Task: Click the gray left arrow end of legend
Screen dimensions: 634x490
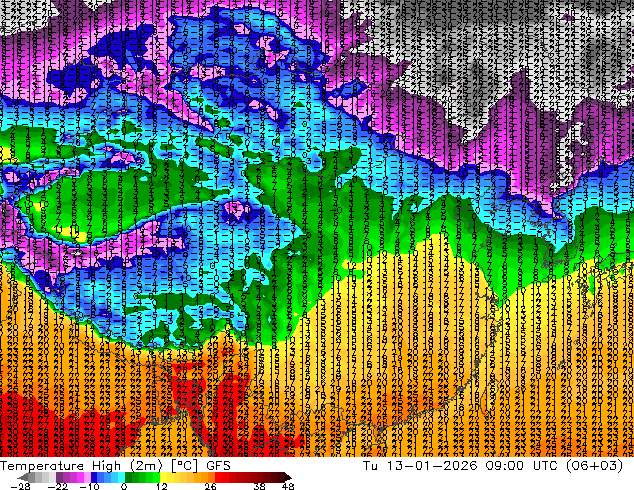Action: click(x=22, y=477)
